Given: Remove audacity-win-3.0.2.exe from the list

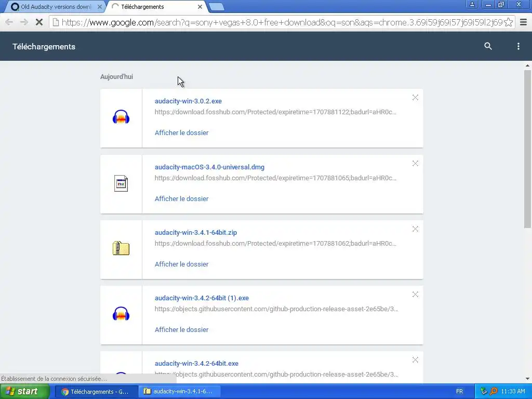Looking at the screenshot, I should pyautogui.click(x=415, y=98).
